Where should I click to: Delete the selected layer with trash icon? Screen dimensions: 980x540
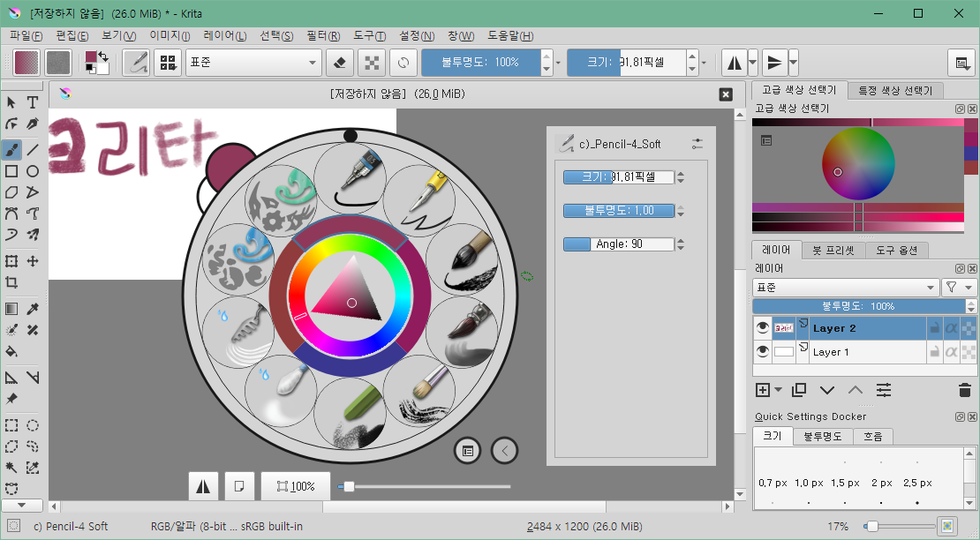pos(964,391)
